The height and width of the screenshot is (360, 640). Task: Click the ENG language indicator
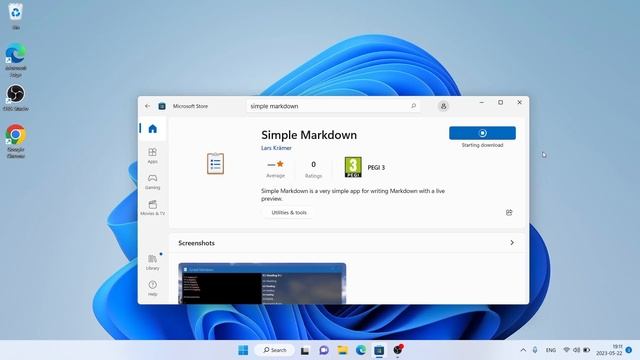(x=551, y=350)
